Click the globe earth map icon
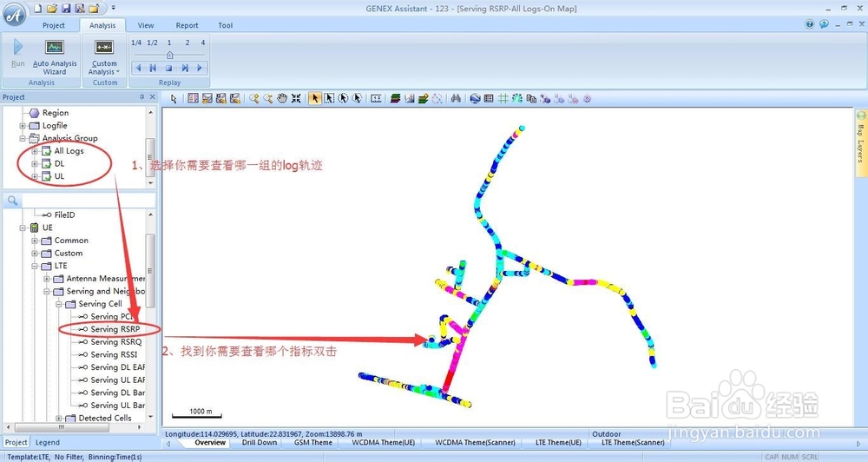The width and height of the screenshot is (868, 462). click(x=475, y=99)
